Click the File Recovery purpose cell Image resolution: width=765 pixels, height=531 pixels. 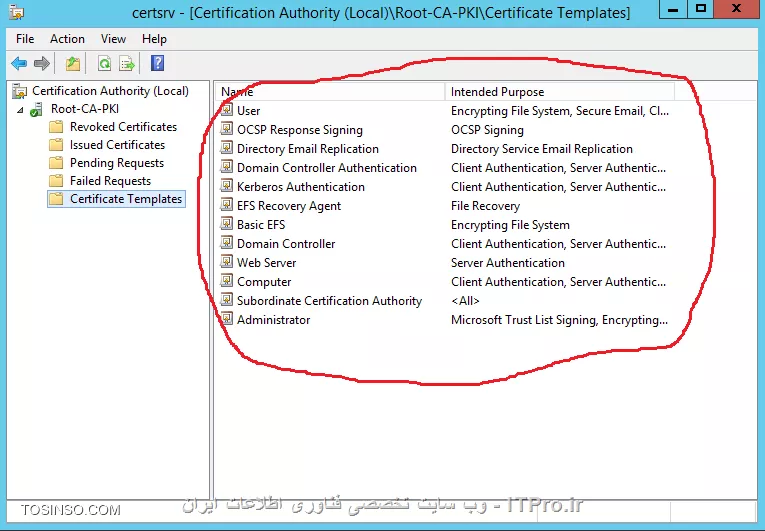[485, 206]
